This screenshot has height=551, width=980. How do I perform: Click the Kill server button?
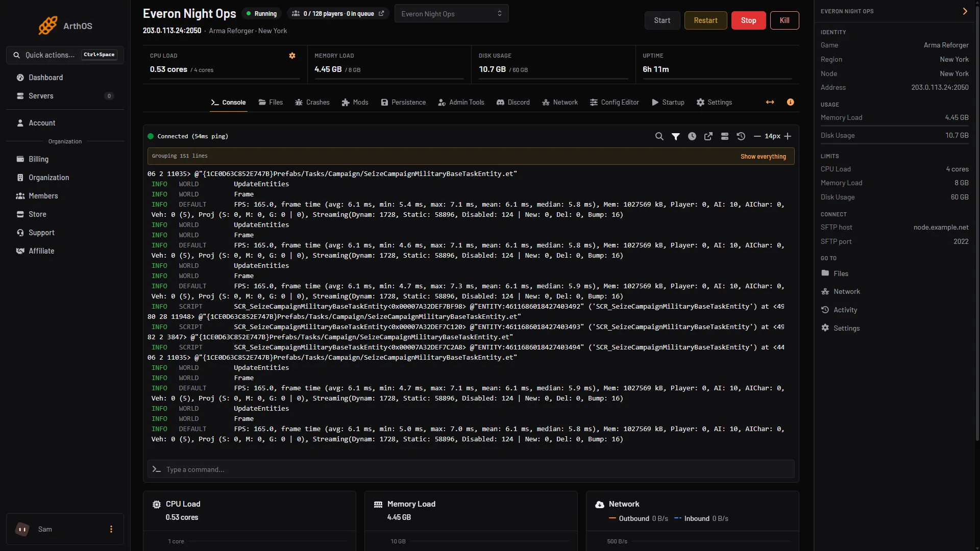[x=785, y=20]
